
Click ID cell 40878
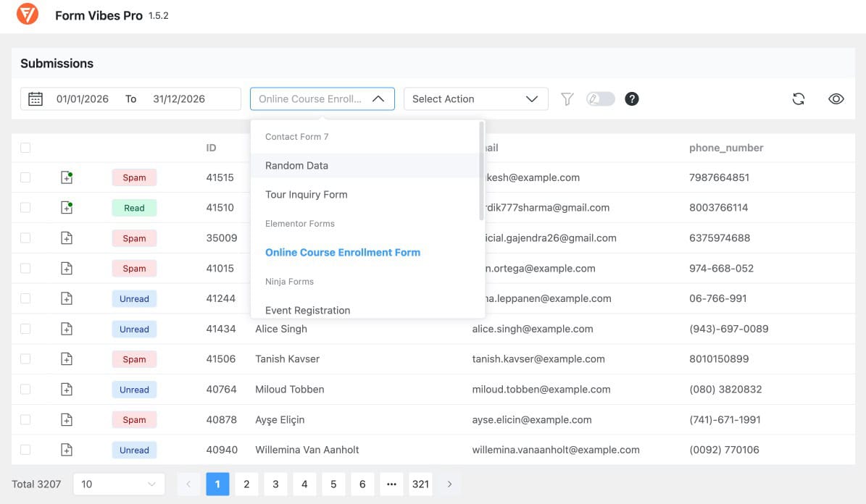click(222, 419)
